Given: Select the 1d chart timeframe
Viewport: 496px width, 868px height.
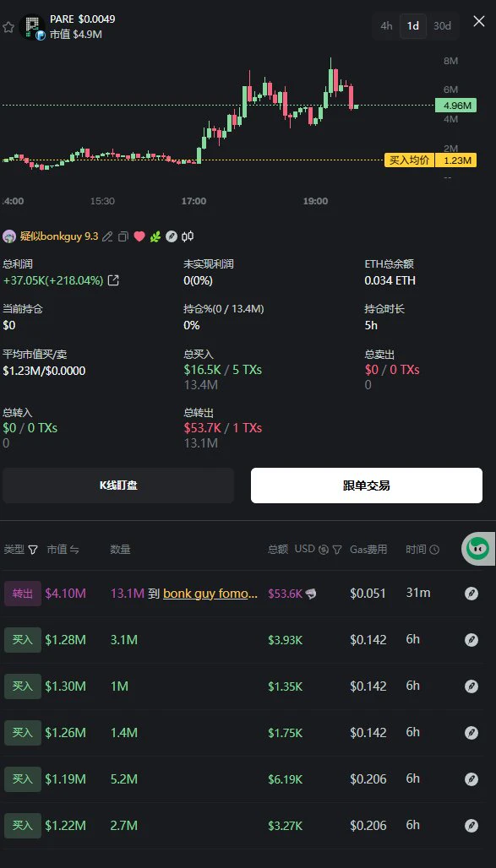Looking at the screenshot, I should 413,26.
